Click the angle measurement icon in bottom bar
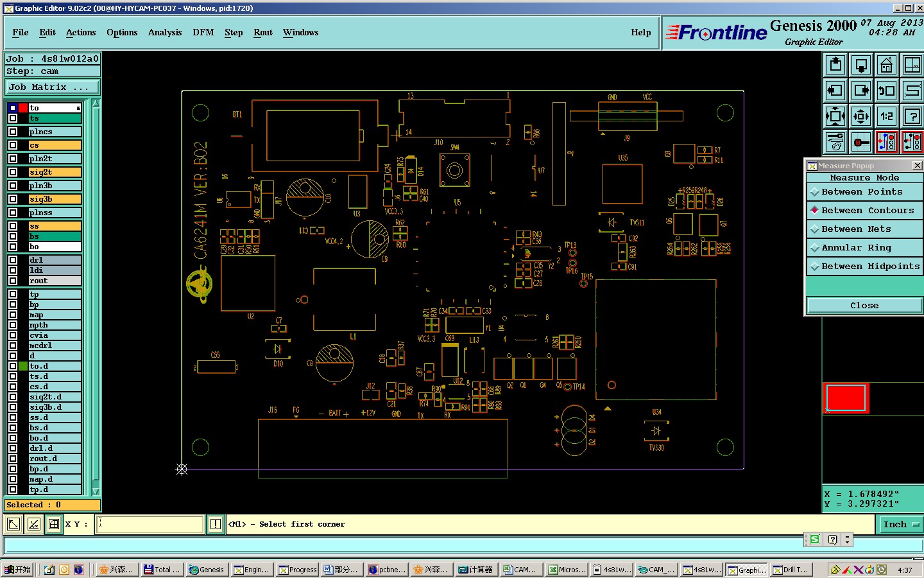 coord(33,524)
